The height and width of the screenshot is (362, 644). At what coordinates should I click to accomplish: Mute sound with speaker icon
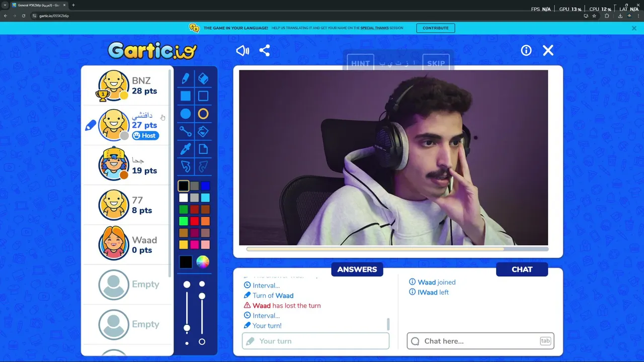coord(243,50)
